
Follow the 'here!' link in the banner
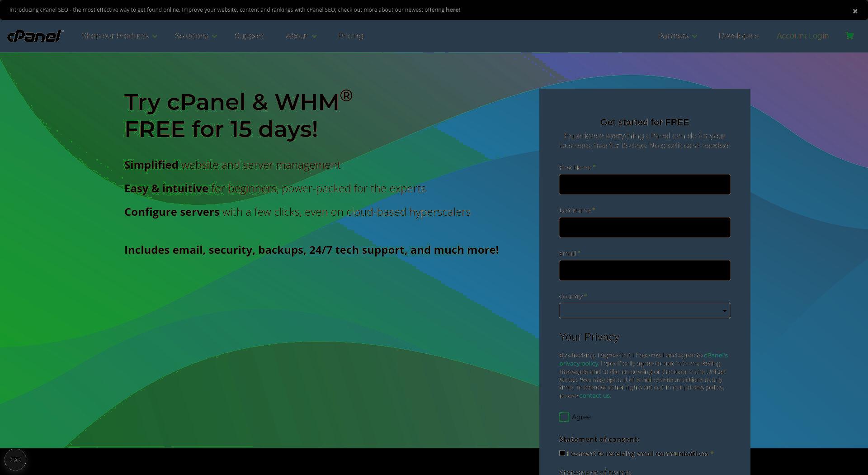(x=453, y=9)
